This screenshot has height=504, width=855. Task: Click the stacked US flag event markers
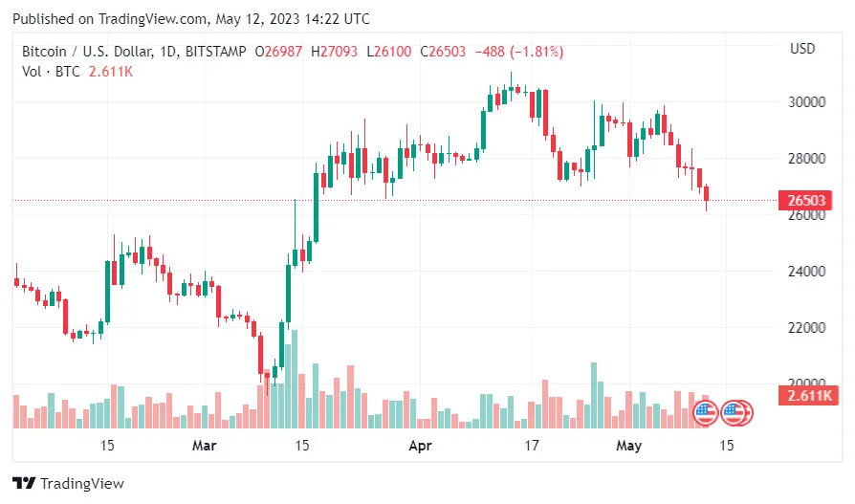(x=736, y=413)
